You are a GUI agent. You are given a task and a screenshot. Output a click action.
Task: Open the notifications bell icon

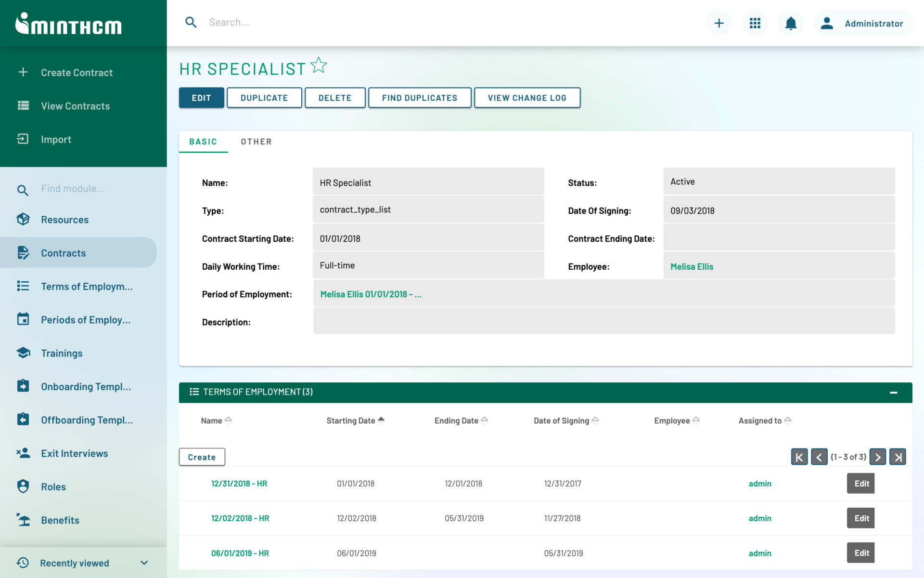click(790, 23)
